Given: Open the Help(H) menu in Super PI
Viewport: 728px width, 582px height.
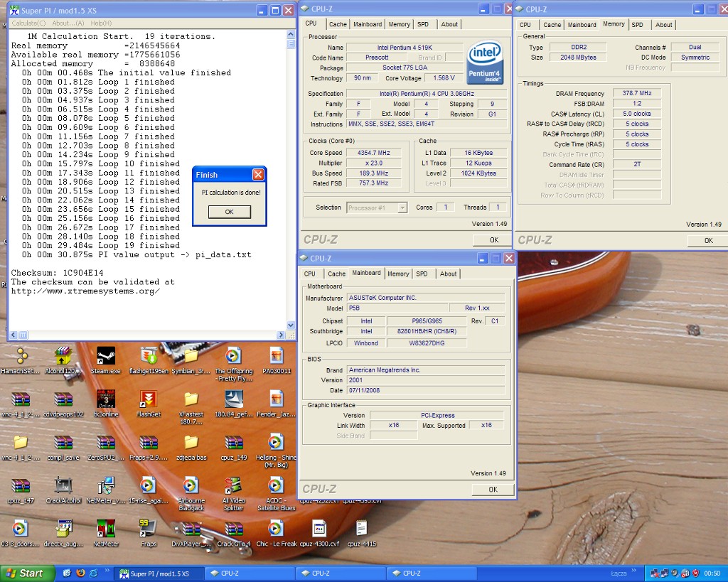Looking at the screenshot, I should tap(101, 23).
